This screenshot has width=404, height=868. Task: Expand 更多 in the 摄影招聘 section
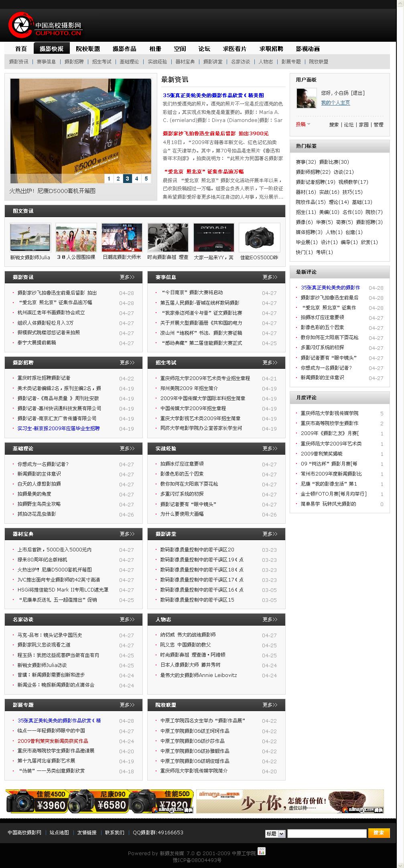pyautogui.click(x=127, y=362)
